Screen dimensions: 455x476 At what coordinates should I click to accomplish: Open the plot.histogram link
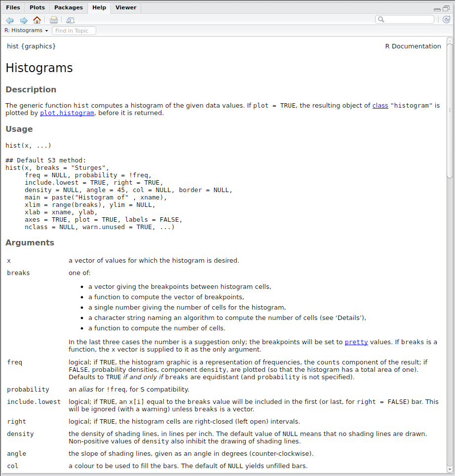click(x=67, y=113)
